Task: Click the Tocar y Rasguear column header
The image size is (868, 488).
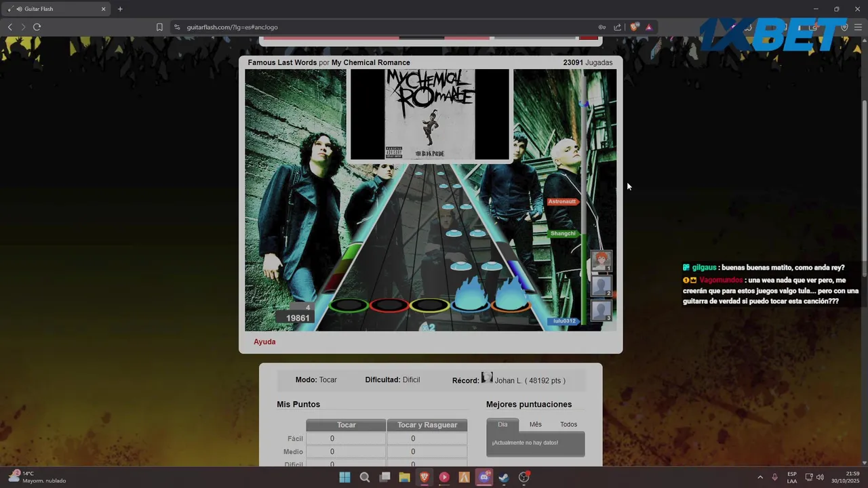Action: click(427, 425)
